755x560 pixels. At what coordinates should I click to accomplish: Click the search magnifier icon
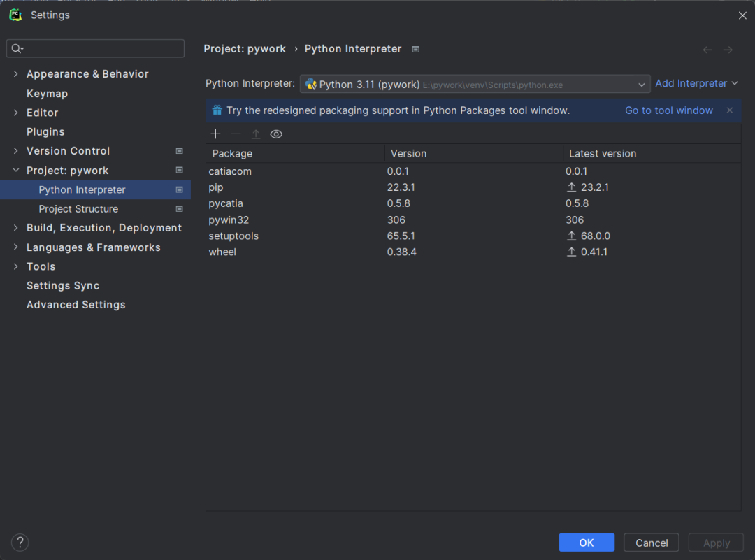(17, 49)
